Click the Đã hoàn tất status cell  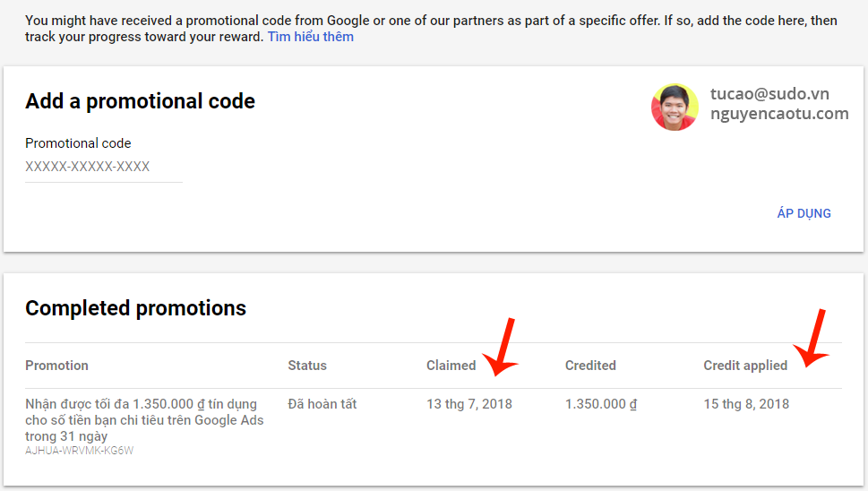322,404
